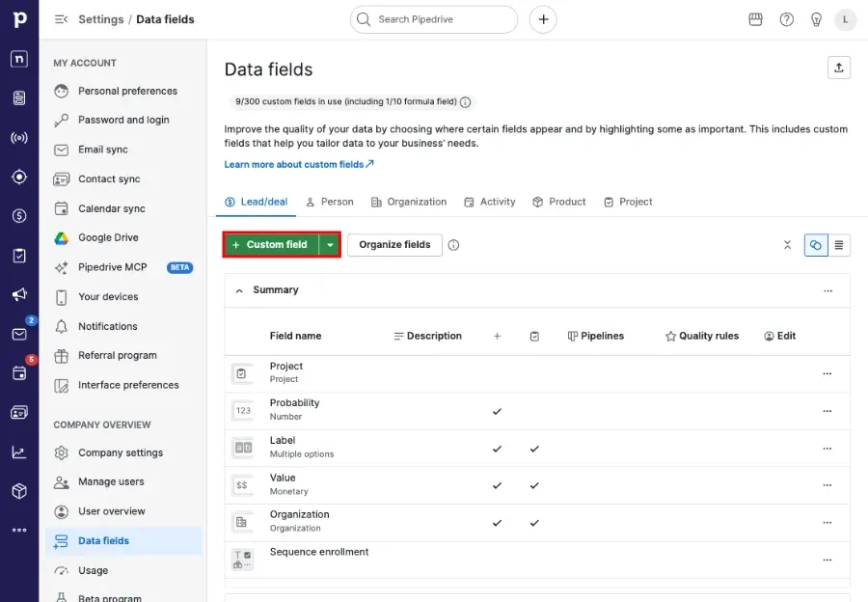Open Learn more about custom fields link
The height and width of the screenshot is (602, 868).
tap(299, 164)
